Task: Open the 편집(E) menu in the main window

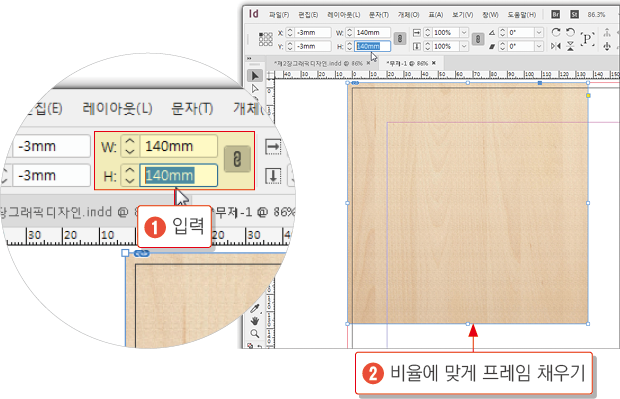Action: pos(308,15)
